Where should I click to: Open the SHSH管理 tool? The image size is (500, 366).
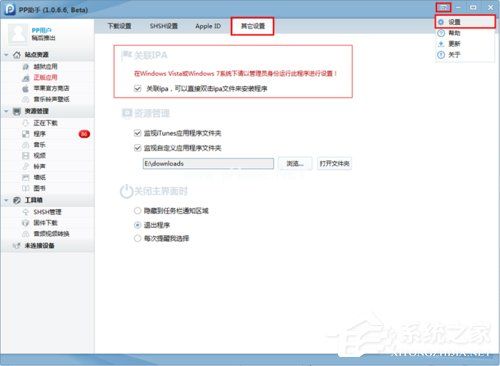(x=47, y=212)
